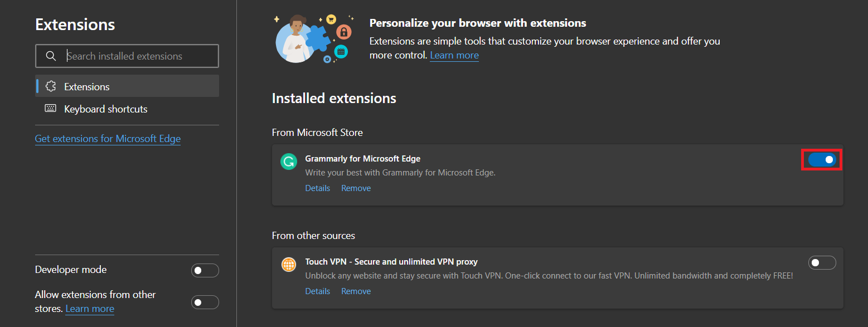Focus the Search installed extensions field
This screenshot has height=327, width=868.
pyautogui.click(x=127, y=56)
